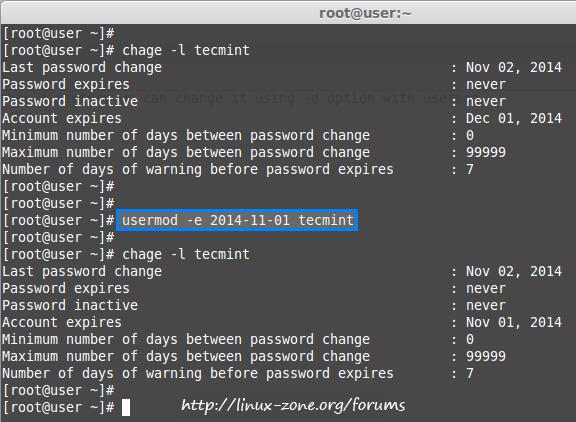Viewport: 576px width, 422px height.
Task: Click the first 99999 maximum days value
Action: 486,152
